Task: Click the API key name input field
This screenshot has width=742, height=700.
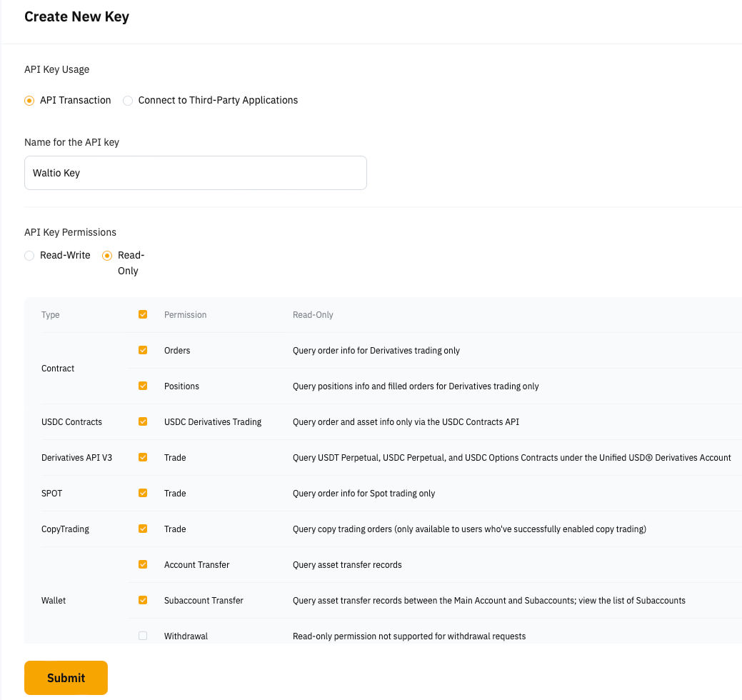Action: coord(195,173)
